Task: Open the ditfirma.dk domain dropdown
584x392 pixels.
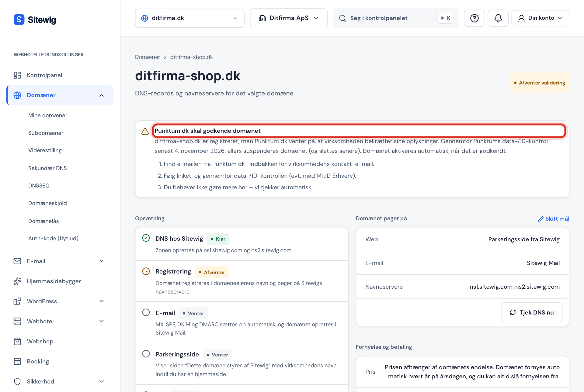Action: [189, 18]
